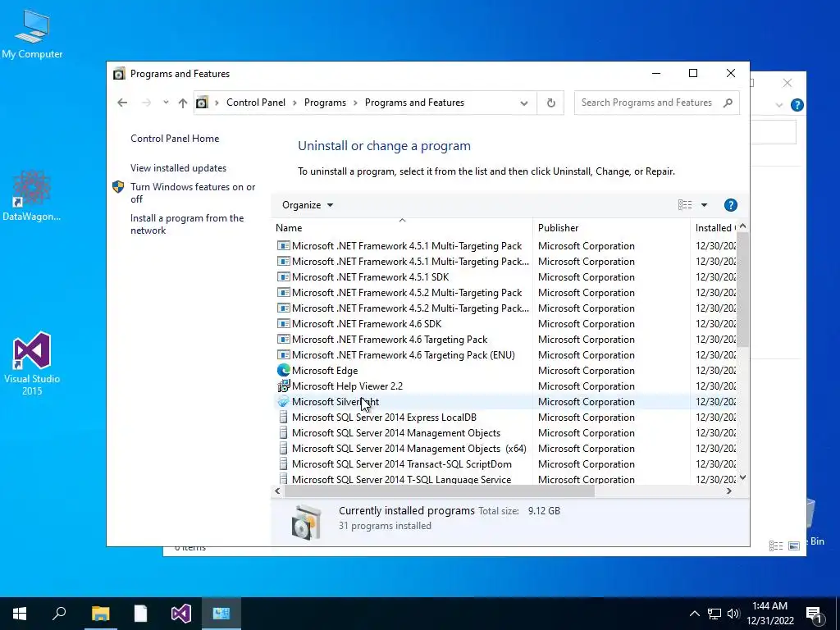
Task: Open volume tray icon
Action: coord(733,614)
